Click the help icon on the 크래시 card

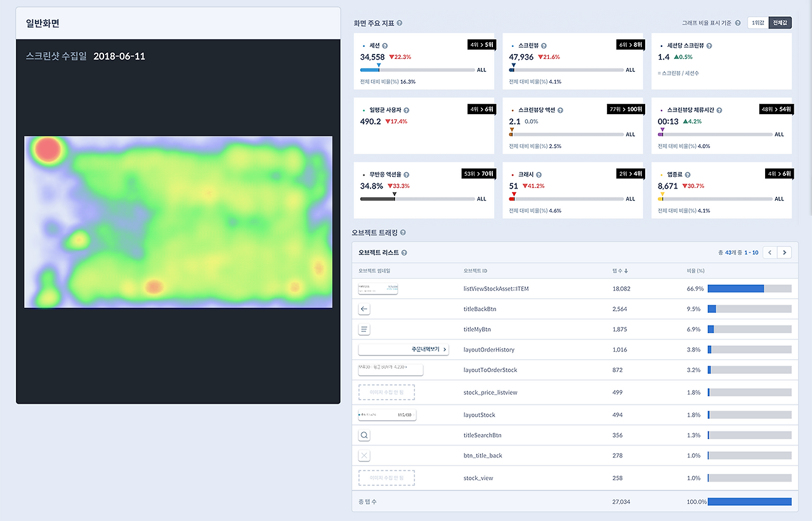[x=539, y=175]
